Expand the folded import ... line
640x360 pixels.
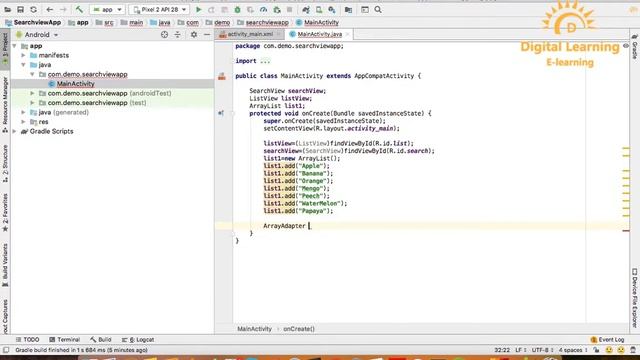coord(265,61)
